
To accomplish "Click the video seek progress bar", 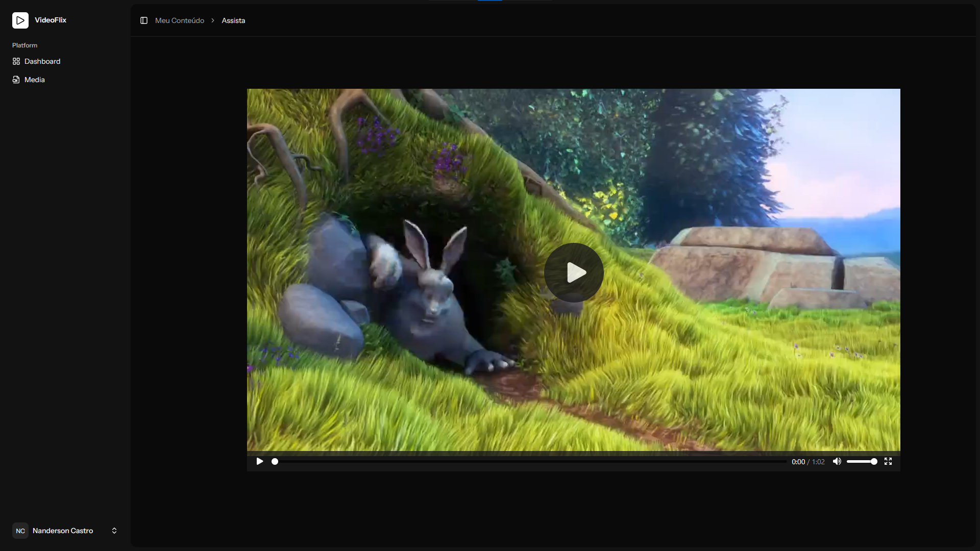I will pyautogui.click(x=530, y=461).
